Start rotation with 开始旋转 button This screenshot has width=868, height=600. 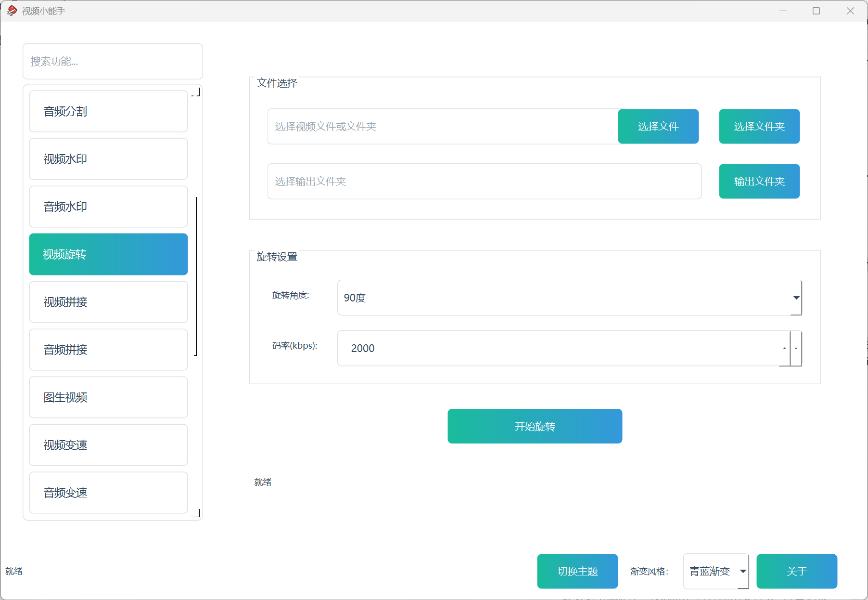[x=535, y=426]
